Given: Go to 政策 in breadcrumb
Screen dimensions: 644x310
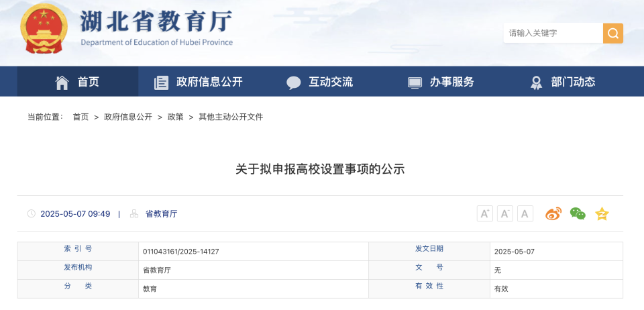Looking at the screenshot, I should pyautogui.click(x=175, y=117).
